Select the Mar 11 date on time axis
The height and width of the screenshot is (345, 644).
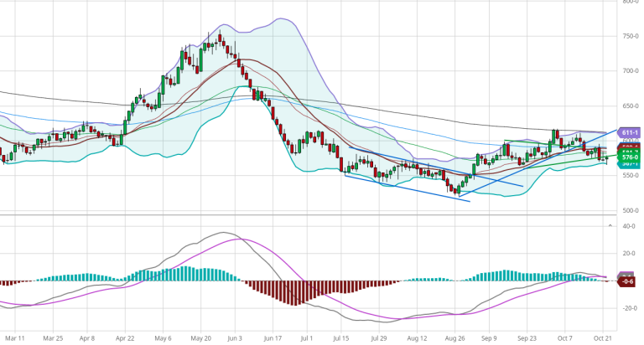(16, 338)
